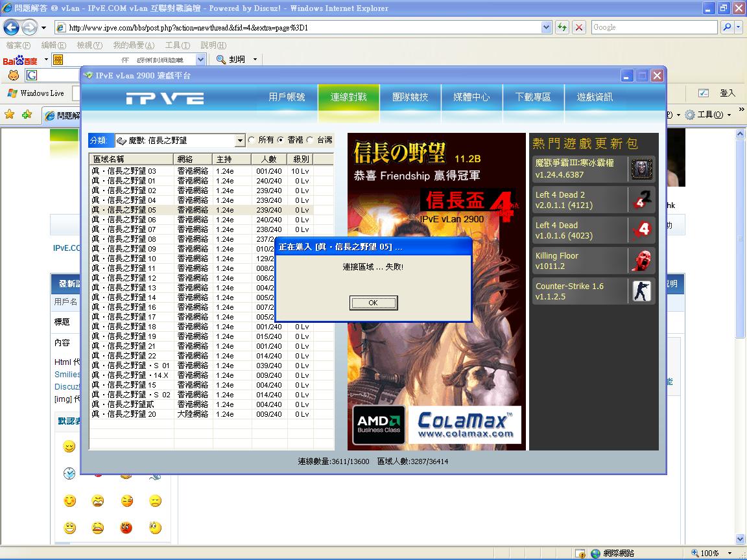Click the Left 4 Dead v1.0.1.6 icon
Screen dimensions: 747x560
641,230
